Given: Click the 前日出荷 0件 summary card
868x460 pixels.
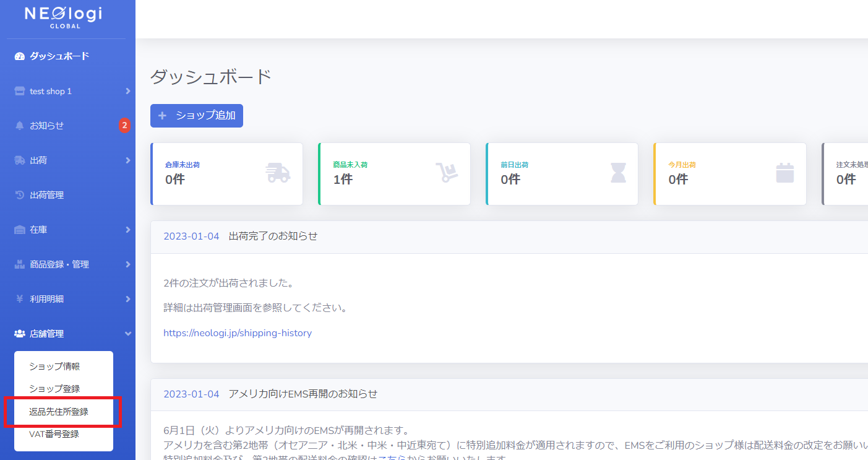Looking at the screenshot, I should [562, 174].
